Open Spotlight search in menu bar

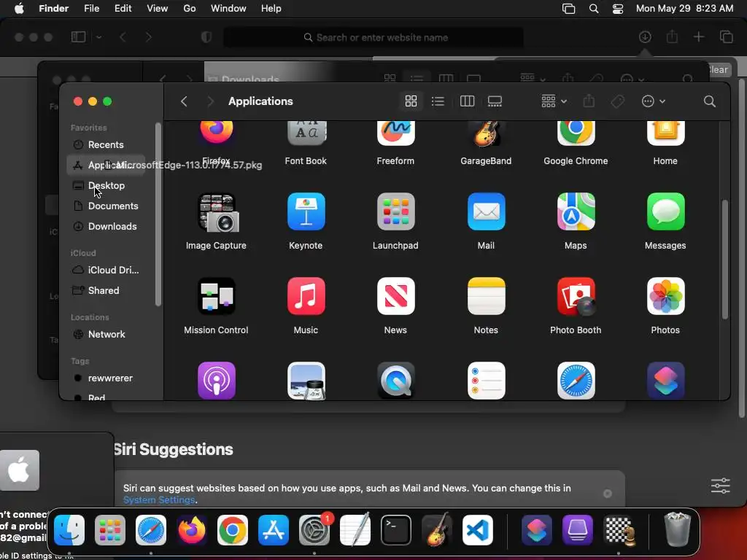pyautogui.click(x=594, y=9)
